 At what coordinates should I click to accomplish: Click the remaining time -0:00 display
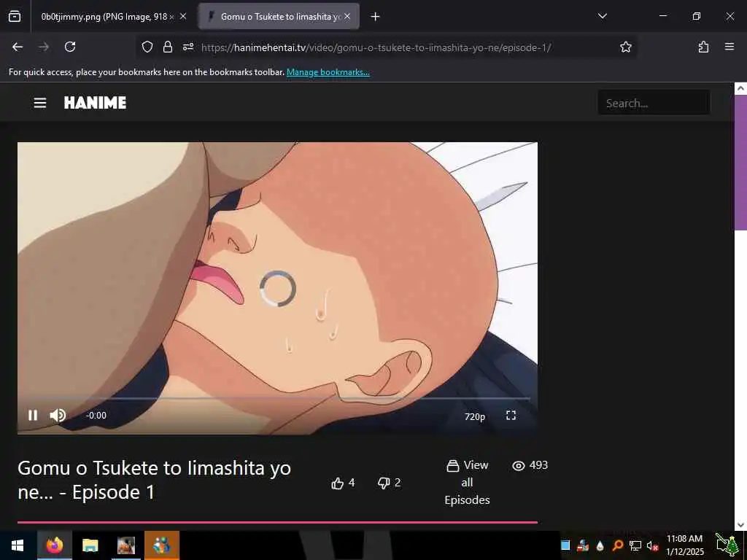[x=96, y=416]
